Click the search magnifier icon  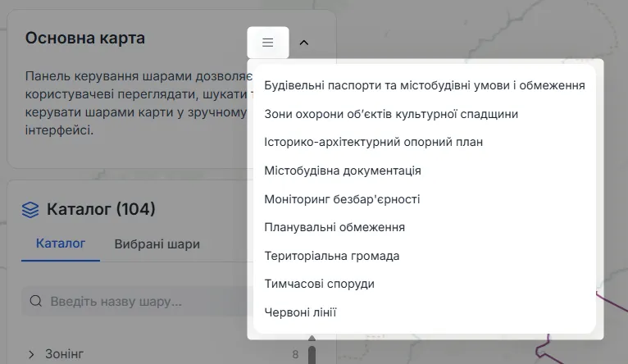pyautogui.click(x=35, y=301)
